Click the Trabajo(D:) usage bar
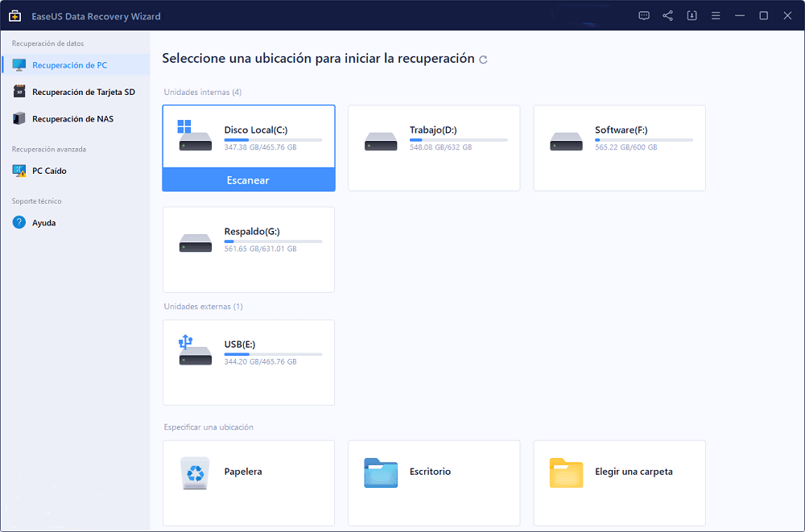 pyautogui.click(x=459, y=140)
